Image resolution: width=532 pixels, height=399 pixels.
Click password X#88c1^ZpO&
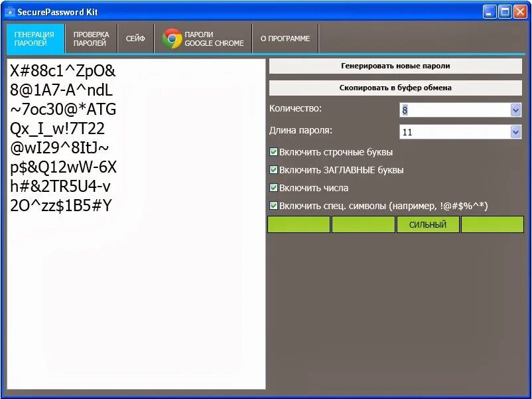click(x=63, y=71)
